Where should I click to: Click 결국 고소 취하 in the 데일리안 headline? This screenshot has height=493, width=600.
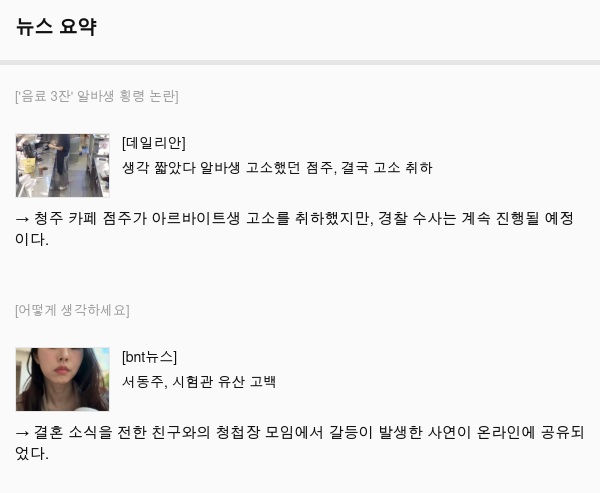(387, 168)
